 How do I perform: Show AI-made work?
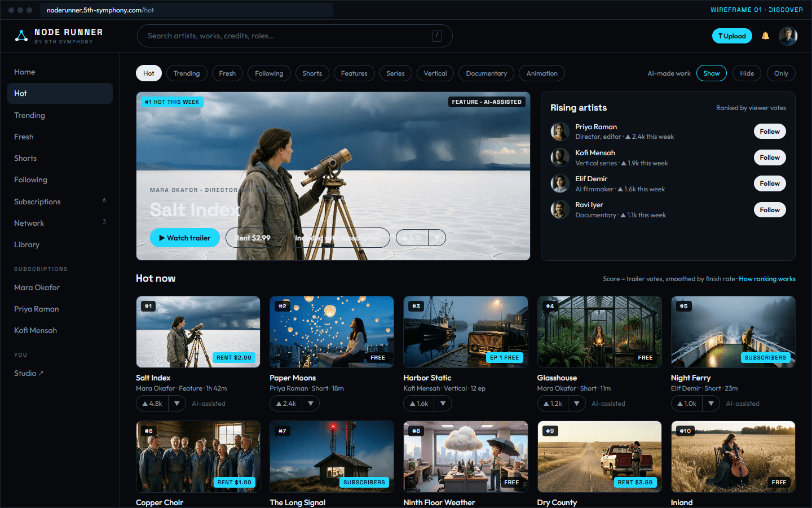tap(711, 73)
